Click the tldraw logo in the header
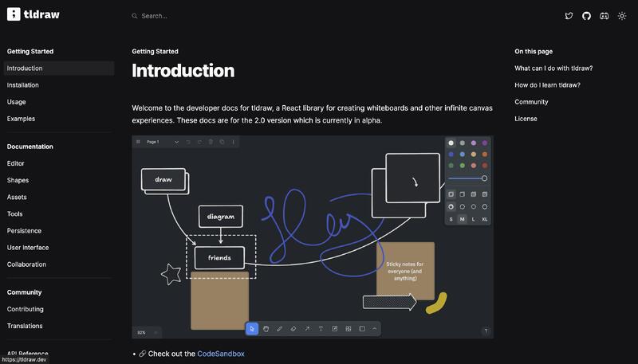638x364 pixels. pyautogui.click(x=33, y=14)
